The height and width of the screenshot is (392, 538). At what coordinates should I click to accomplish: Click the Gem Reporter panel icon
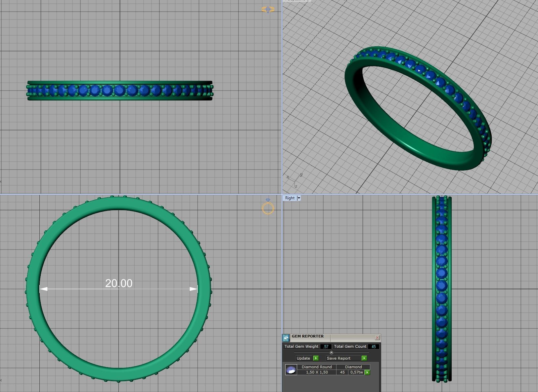(x=286, y=338)
